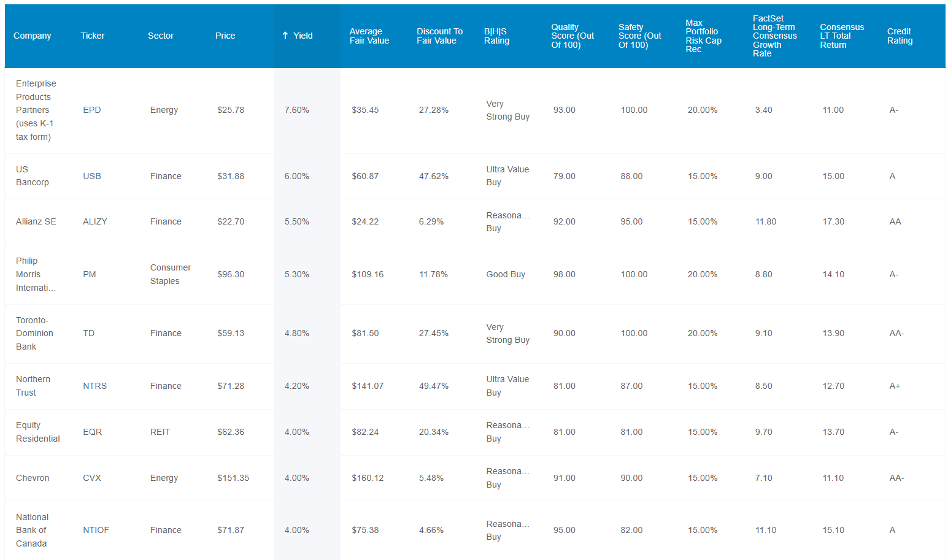Sort by Price column header

click(225, 36)
